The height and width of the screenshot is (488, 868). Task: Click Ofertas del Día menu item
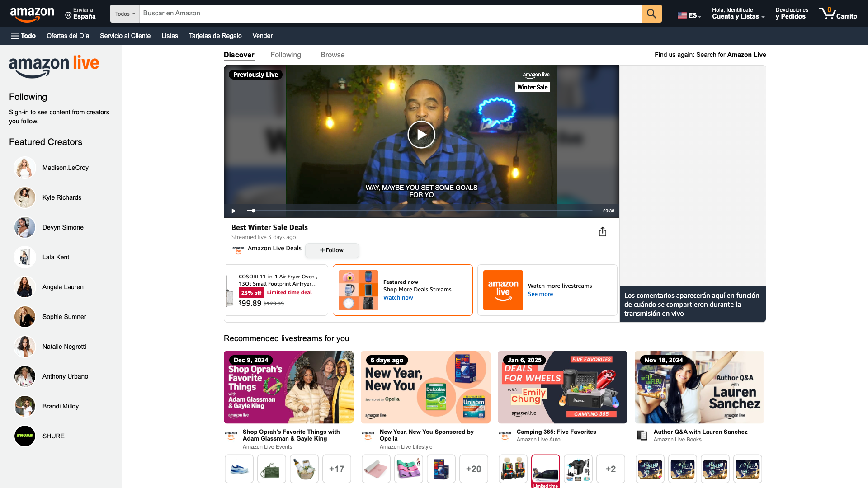tap(67, 36)
